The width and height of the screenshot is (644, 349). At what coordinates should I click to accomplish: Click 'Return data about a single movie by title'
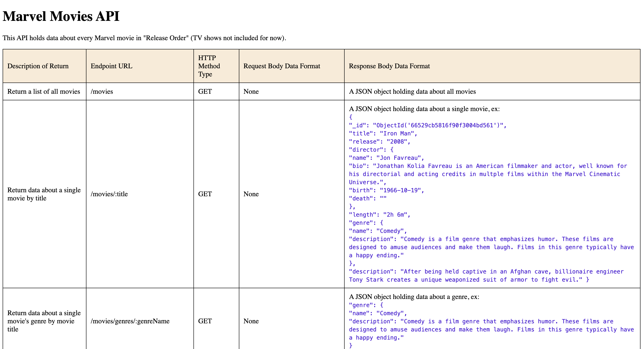pyautogui.click(x=44, y=194)
